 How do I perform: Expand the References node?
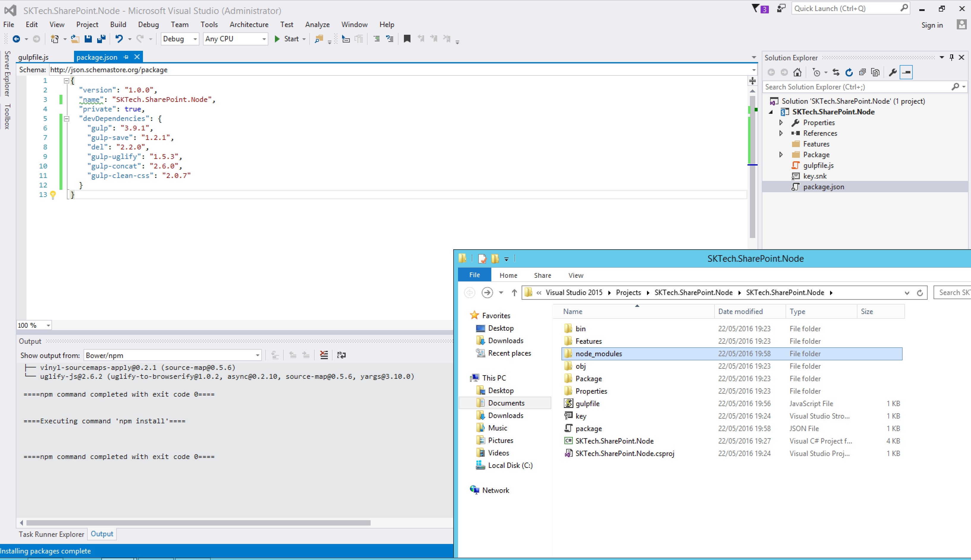pos(781,133)
